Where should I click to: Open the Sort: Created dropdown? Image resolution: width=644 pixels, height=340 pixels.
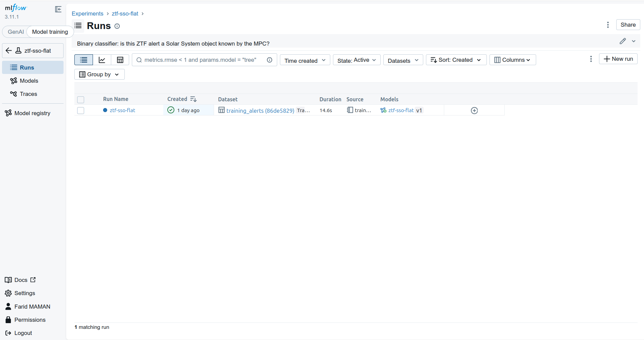pos(456,60)
